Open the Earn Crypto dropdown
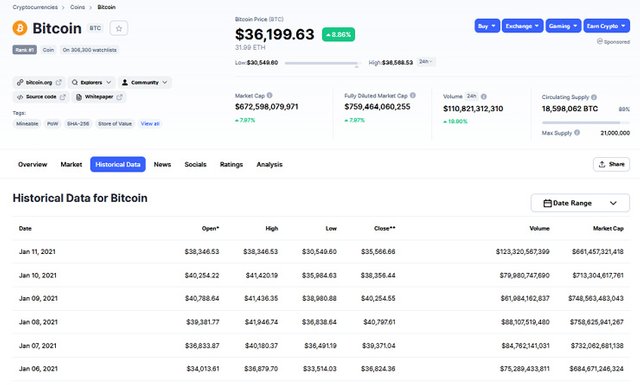 tap(607, 26)
